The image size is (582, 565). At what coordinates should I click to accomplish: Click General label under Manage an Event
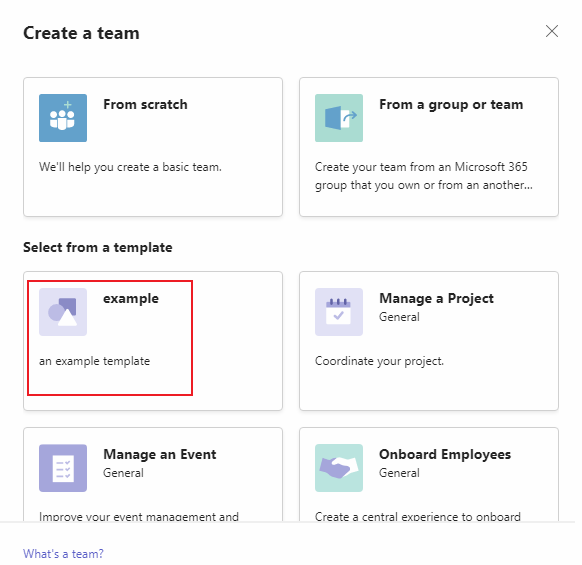[x=123, y=473]
